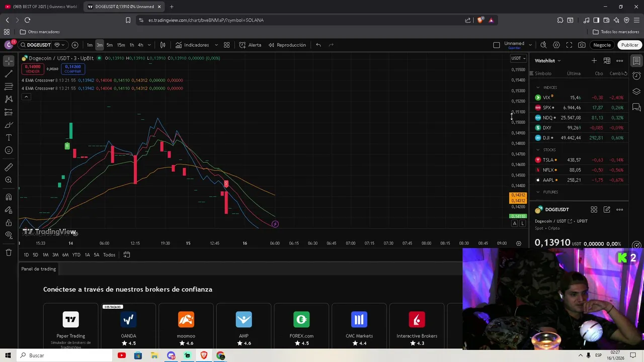Expand the time interval dropdown arrow
Image resolution: width=644 pixels, height=362 pixels.
point(149,45)
